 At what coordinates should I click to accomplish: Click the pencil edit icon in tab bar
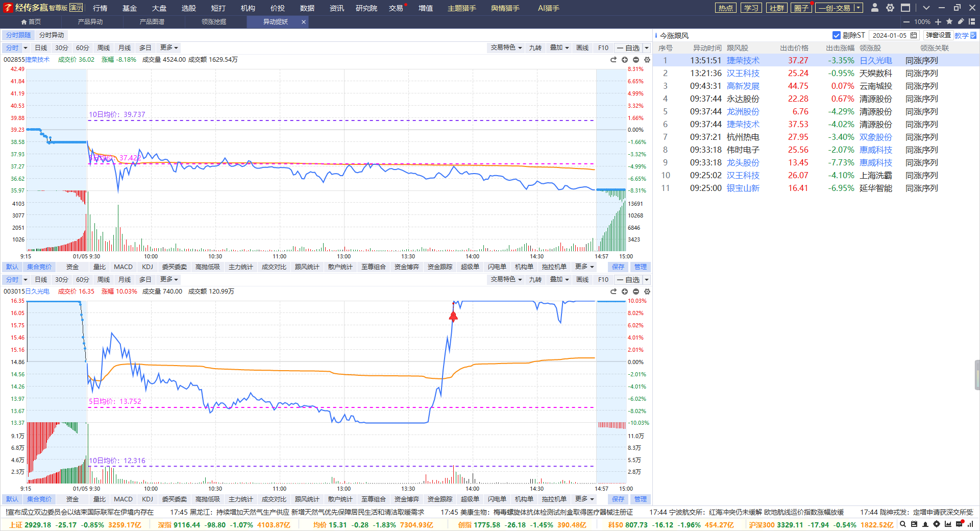click(961, 21)
